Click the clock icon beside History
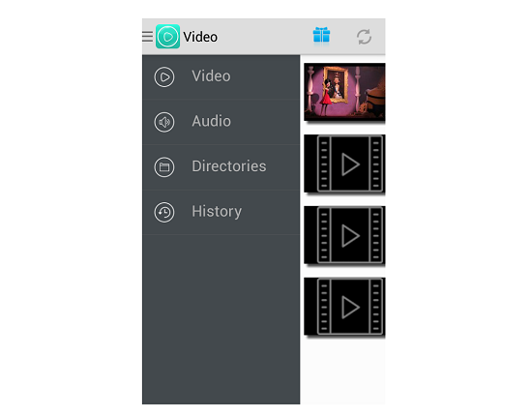 164,213
